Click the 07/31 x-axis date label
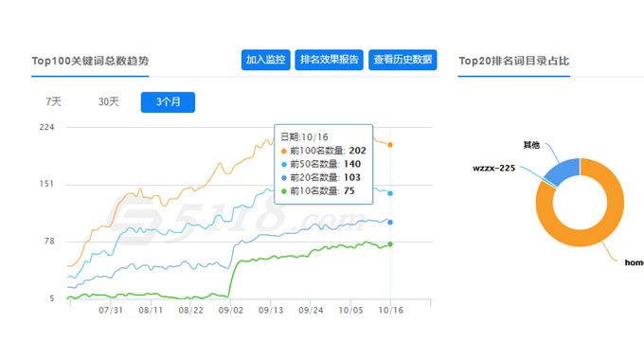 111,311
